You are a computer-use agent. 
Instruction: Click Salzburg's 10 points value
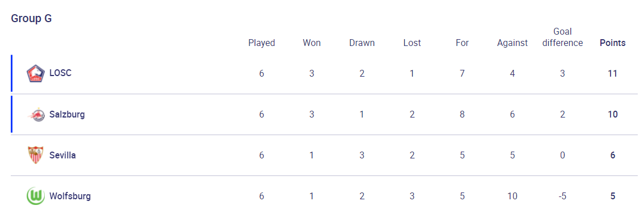[x=612, y=114]
